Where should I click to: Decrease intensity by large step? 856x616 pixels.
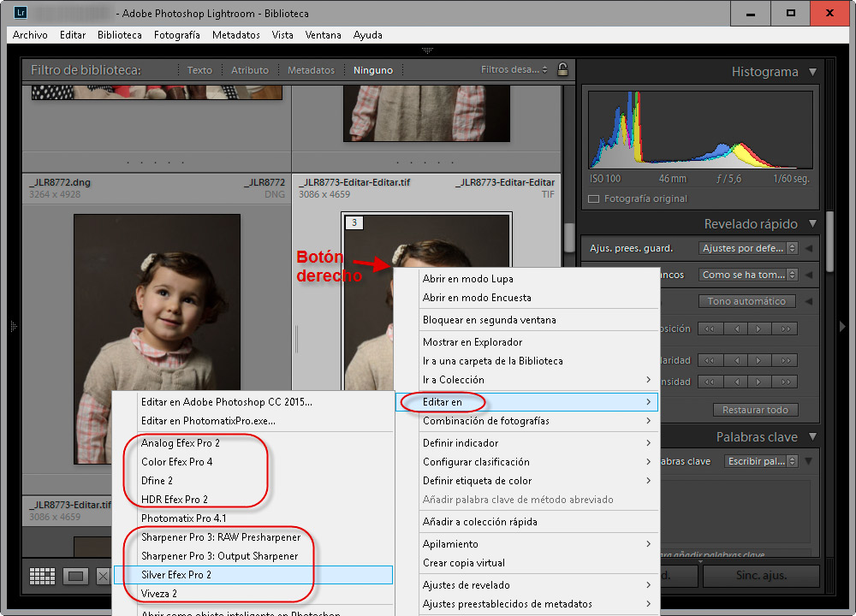[x=710, y=382]
